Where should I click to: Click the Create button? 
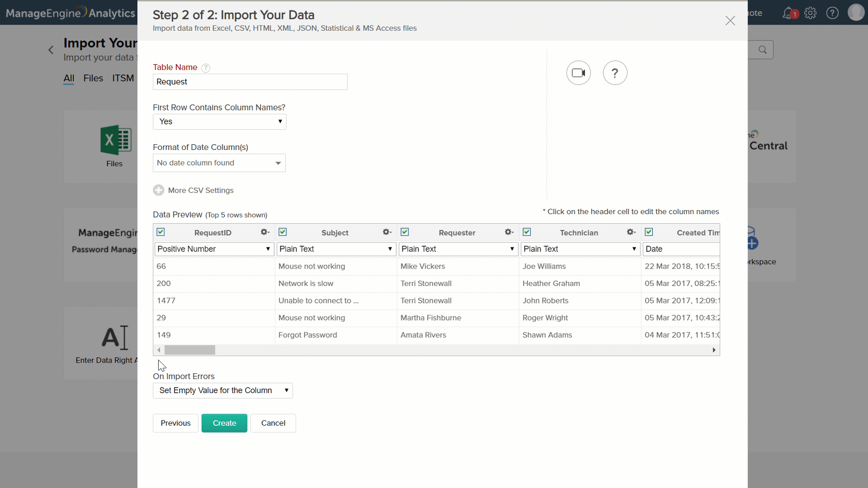(224, 423)
